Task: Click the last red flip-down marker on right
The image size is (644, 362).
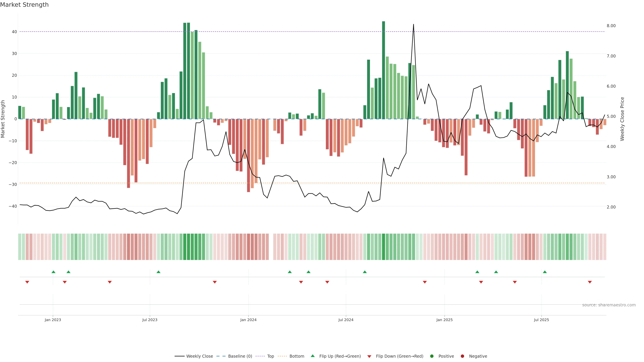Action: point(590,282)
